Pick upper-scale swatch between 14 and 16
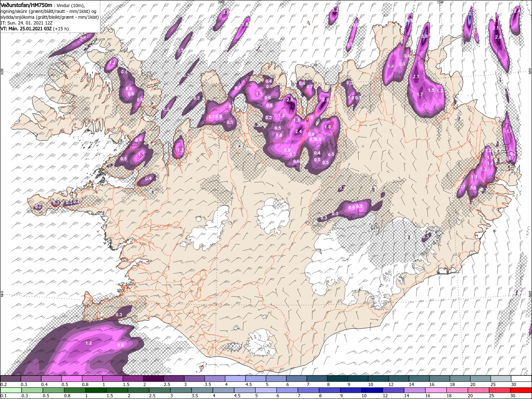This screenshot has height=399, width=532. [x=419, y=379]
